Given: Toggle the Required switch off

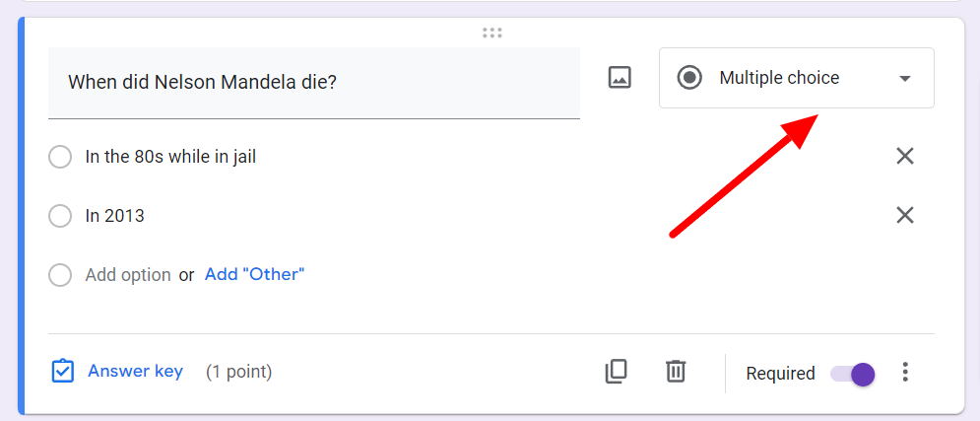Looking at the screenshot, I should tap(853, 374).
